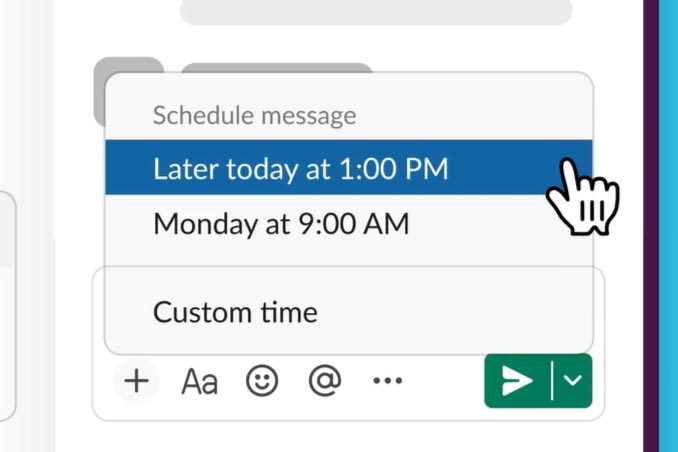Viewport: 678px width, 452px height.
Task: Send message using the paper plane icon
Action: click(x=517, y=381)
